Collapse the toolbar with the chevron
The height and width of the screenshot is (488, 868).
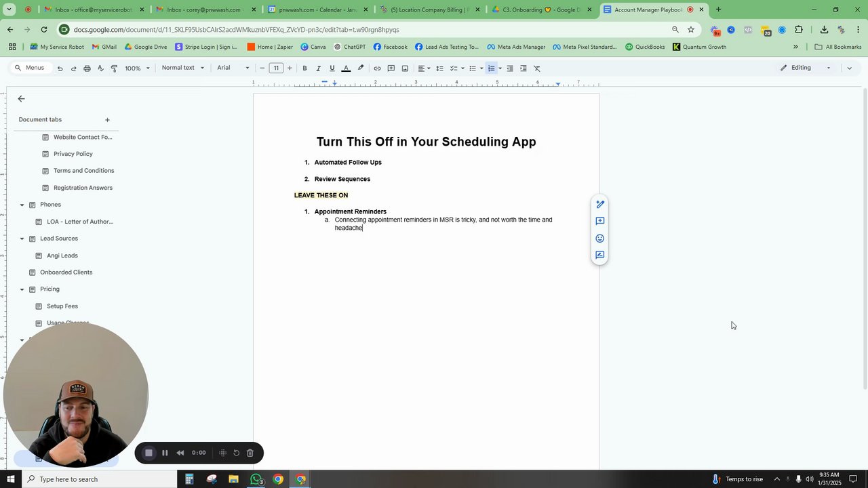[x=849, y=68]
